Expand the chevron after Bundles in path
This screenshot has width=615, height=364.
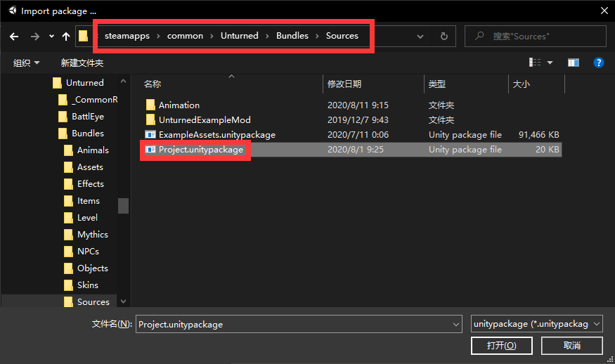317,36
